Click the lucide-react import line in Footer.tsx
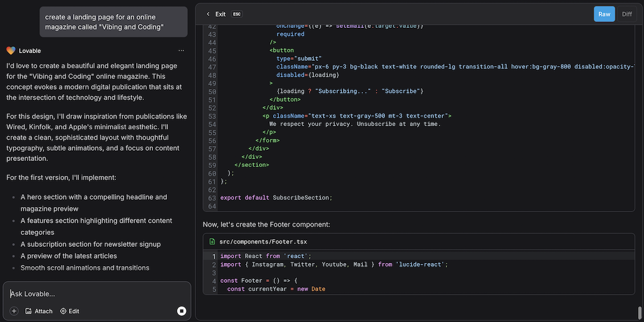This screenshot has width=644, height=322. tap(334, 265)
